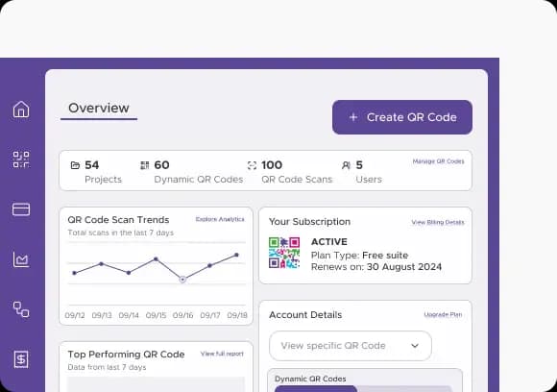Screen dimensions: 557x392
Task: Click 'Renews on: 30 August 2024' text
Action: 376,267
